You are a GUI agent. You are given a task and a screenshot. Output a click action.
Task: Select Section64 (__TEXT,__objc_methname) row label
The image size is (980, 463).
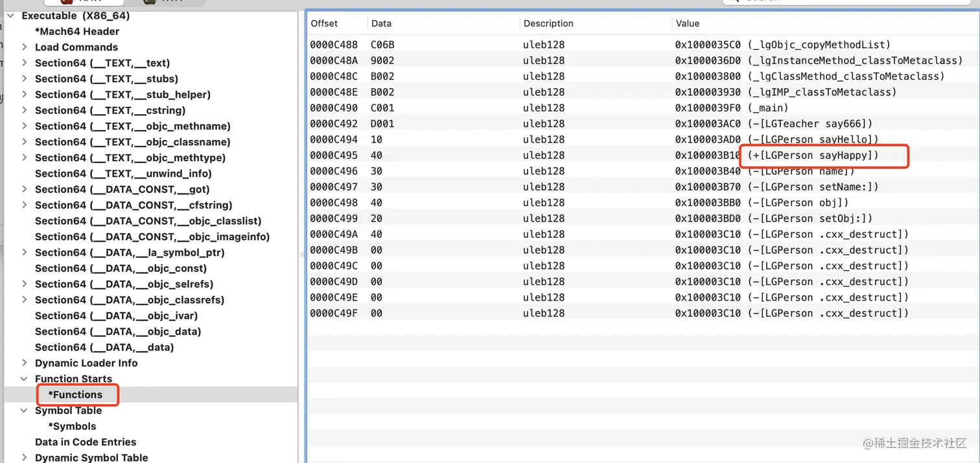[133, 126]
